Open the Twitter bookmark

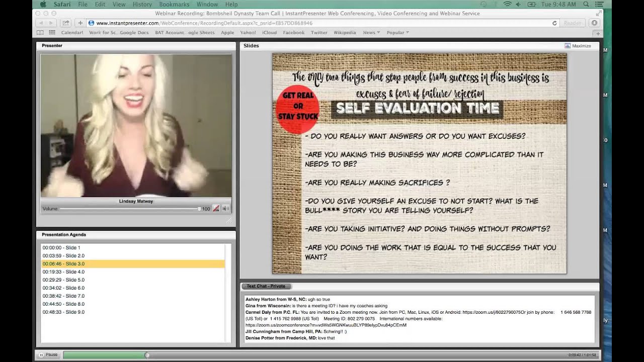[x=319, y=33]
